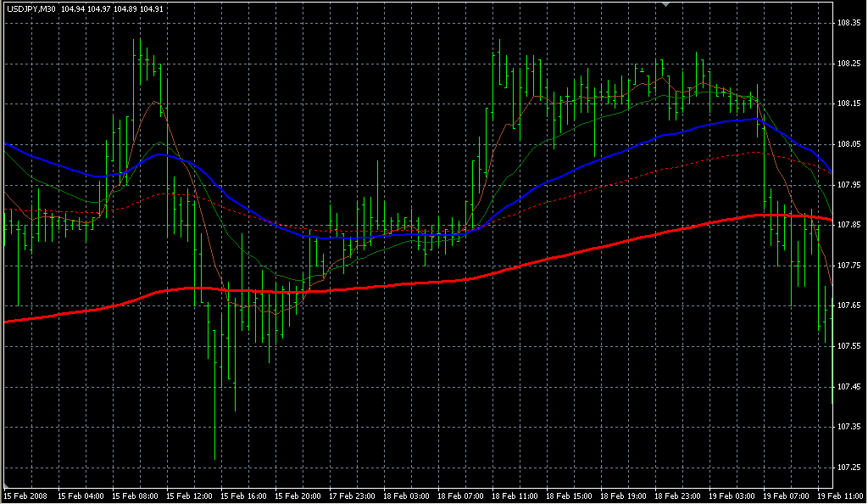Viewport: 868px width, 504px height.
Task: Select the 18 Feb 15:00 time marker
Action: click(x=570, y=495)
